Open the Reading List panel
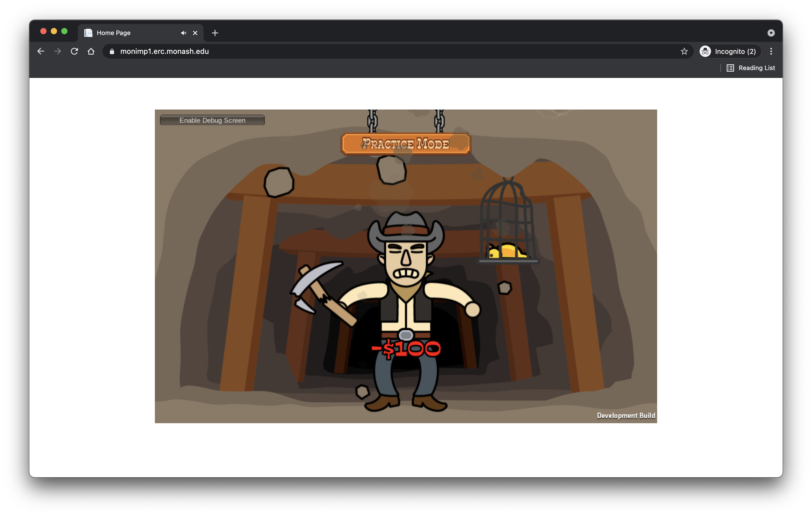 [751, 68]
